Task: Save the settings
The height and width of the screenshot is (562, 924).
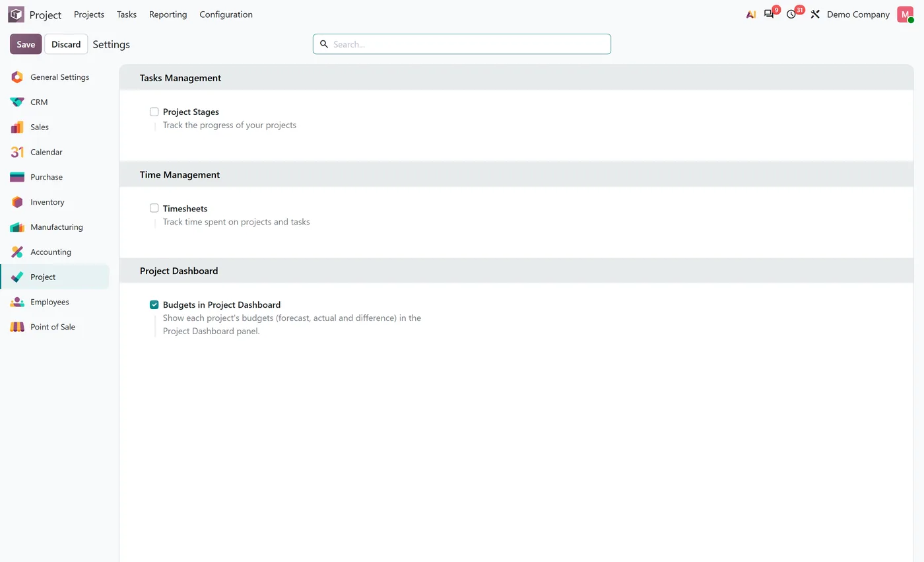Action: (x=26, y=44)
